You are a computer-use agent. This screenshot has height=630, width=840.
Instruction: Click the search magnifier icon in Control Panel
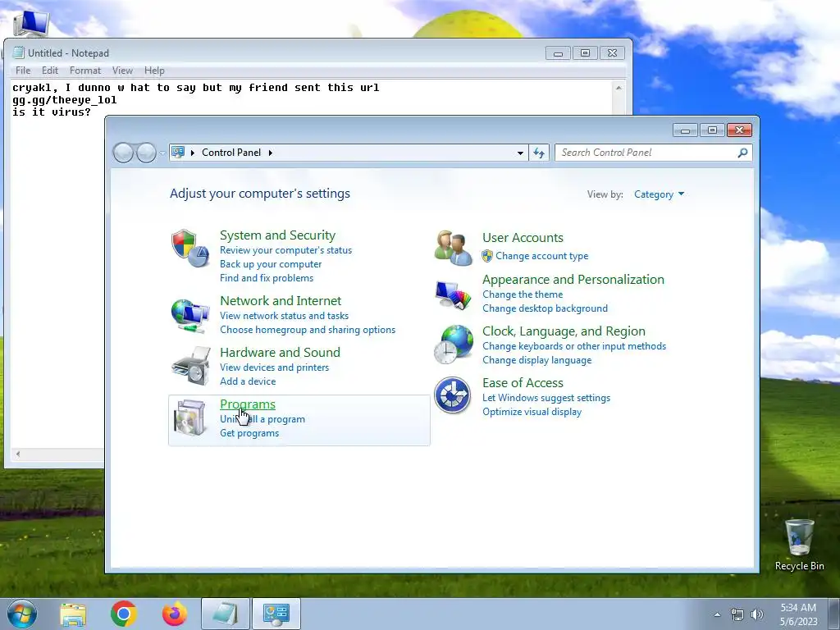click(x=742, y=153)
